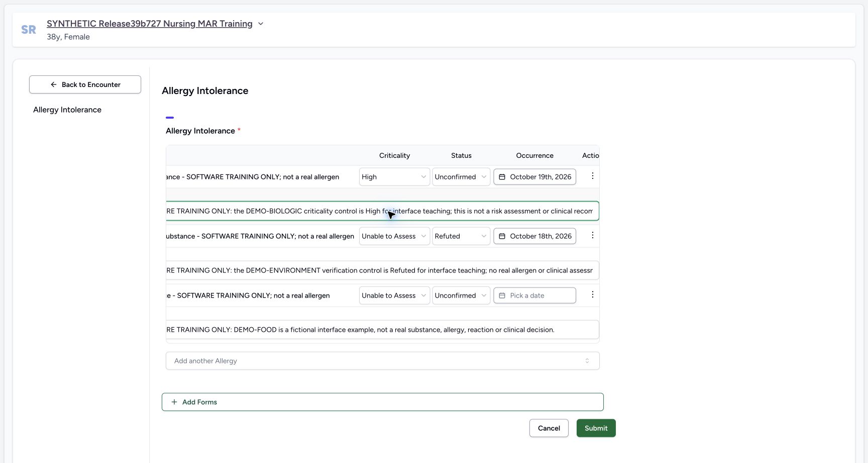Go Back to Encounter
The width and height of the screenshot is (868, 463).
pos(85,84)
